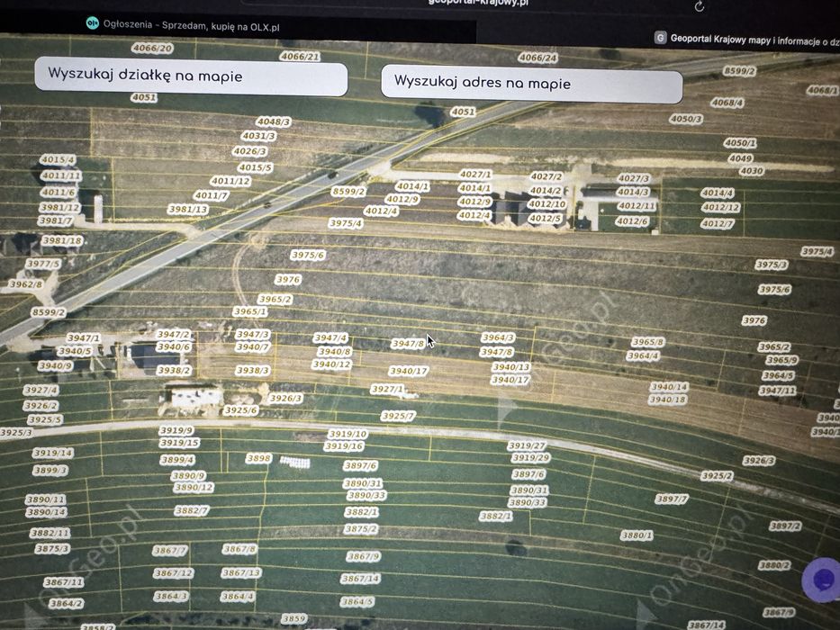Image resolution: width=840 pixels, height=630 pixels.
Task: Select parcel label 4050/3
Action: [x=686, y=119]
